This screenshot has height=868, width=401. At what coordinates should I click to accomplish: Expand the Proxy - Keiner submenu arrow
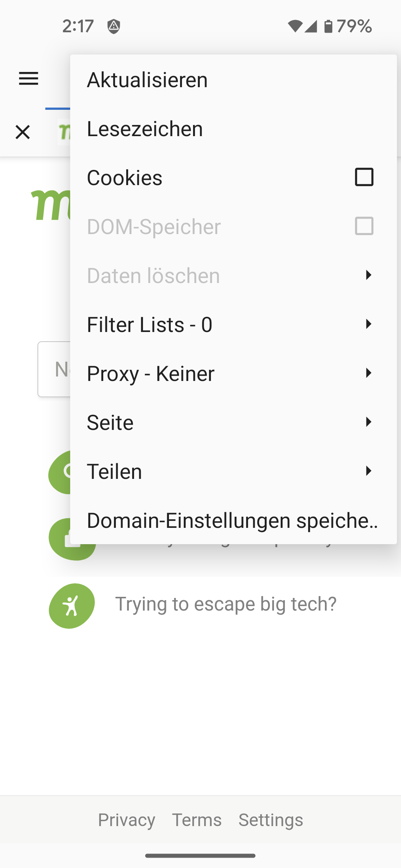click(368, 373)
